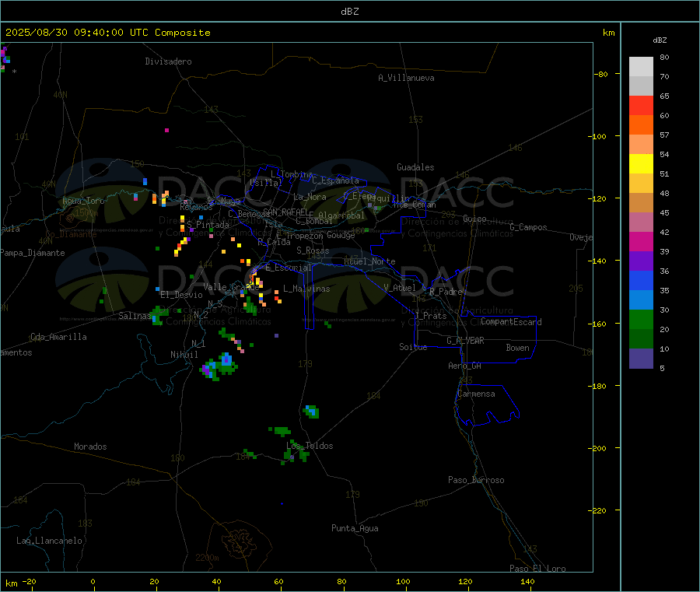Click the L_Malvinas label
This screenshot has width=700, height=592.
pos(306,289)
